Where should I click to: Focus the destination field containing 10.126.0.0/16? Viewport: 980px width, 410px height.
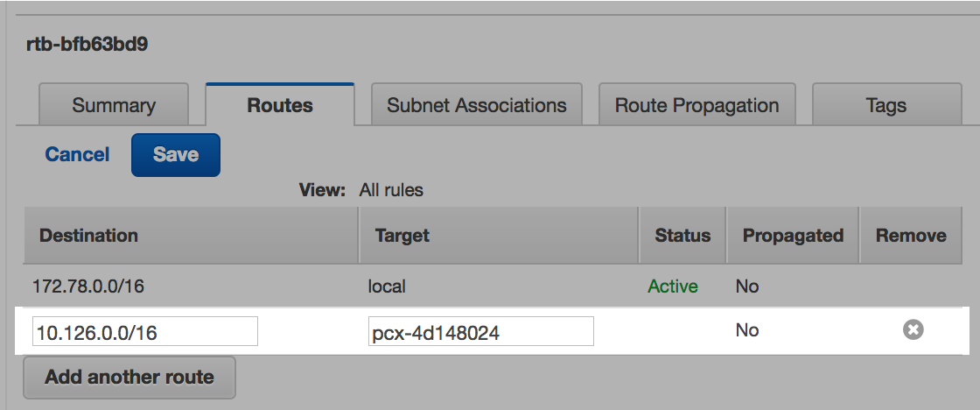coord(145,332)
